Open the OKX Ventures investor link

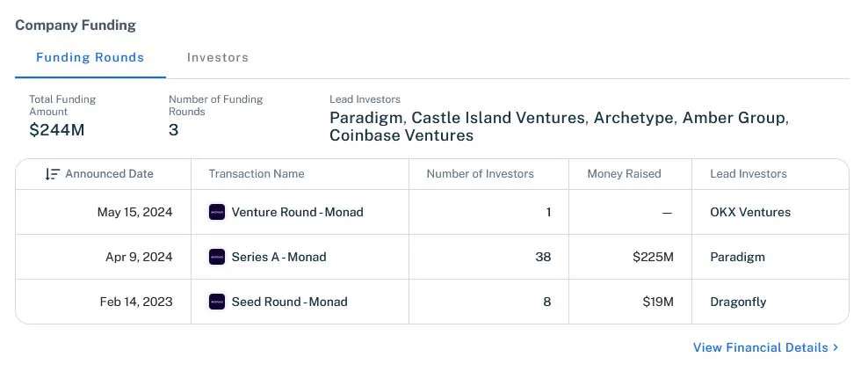point(750,212)
